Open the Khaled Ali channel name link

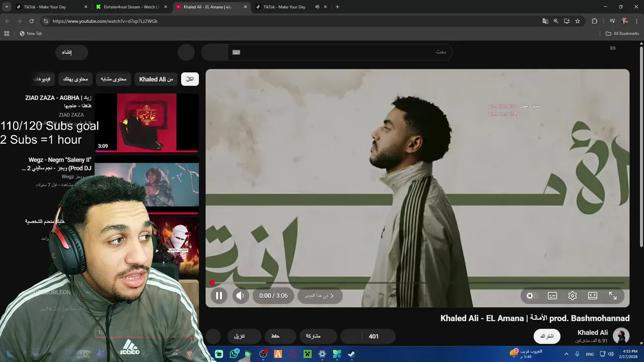tap(593, 332)
